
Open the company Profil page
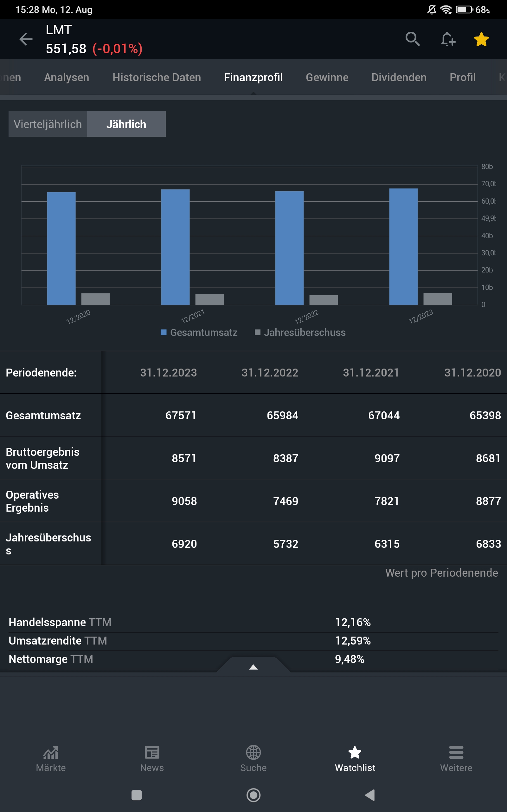(x=462, y=77)
